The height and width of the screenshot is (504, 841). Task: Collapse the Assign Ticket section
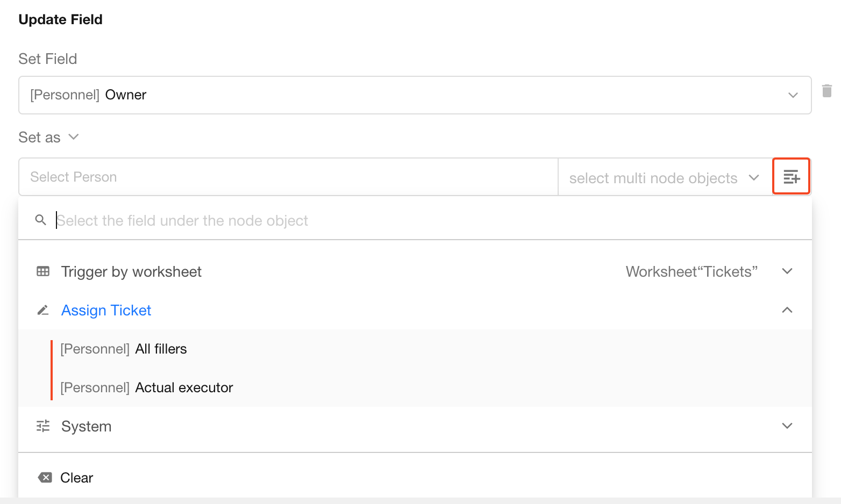point(787,310)
